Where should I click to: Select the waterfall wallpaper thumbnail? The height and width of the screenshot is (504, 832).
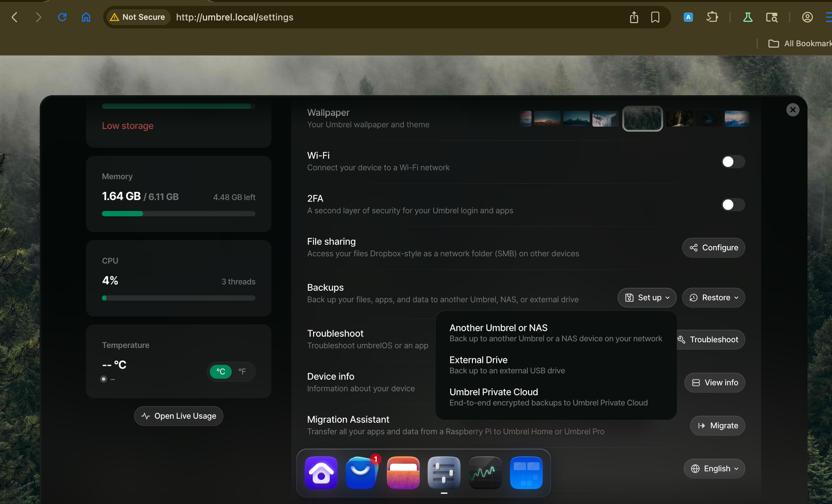(605, 119)
